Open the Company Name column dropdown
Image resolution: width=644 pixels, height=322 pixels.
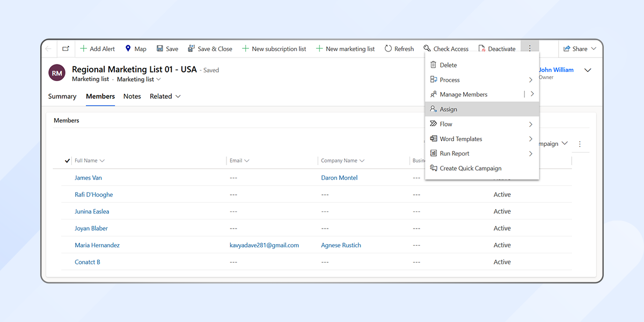pyautogui.click(x=362, y=160)
